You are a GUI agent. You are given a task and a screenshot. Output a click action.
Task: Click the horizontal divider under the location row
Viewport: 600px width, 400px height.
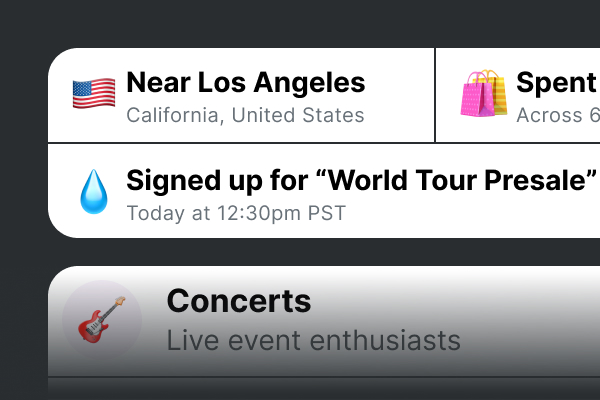click(300, 143)
